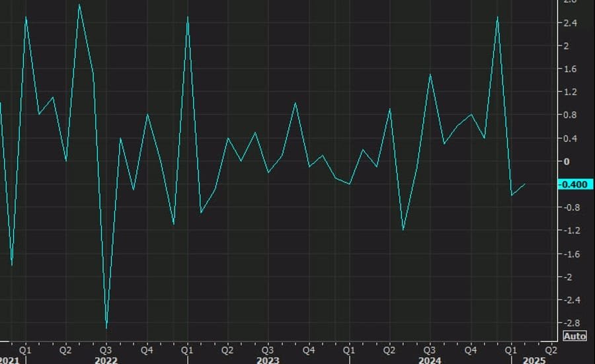Screen dimensions: 595x364
Task: Select the 2024 year label on time axis
Action: point(430,360)
